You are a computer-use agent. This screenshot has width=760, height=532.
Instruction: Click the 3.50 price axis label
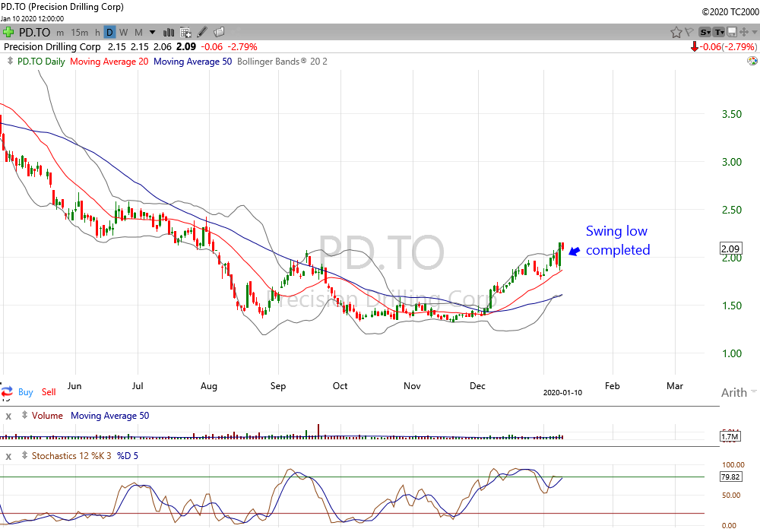click(732, 114)
